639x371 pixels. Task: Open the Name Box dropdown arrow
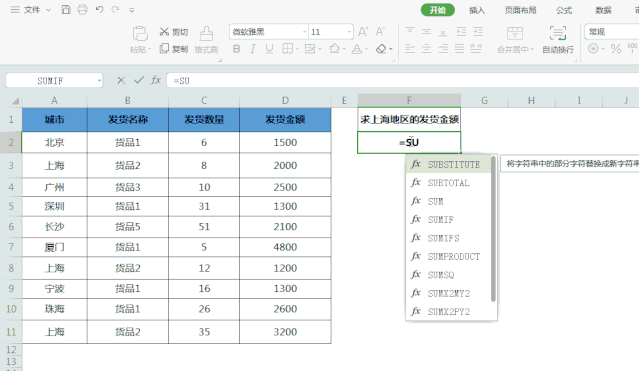[x=99, y=81]
